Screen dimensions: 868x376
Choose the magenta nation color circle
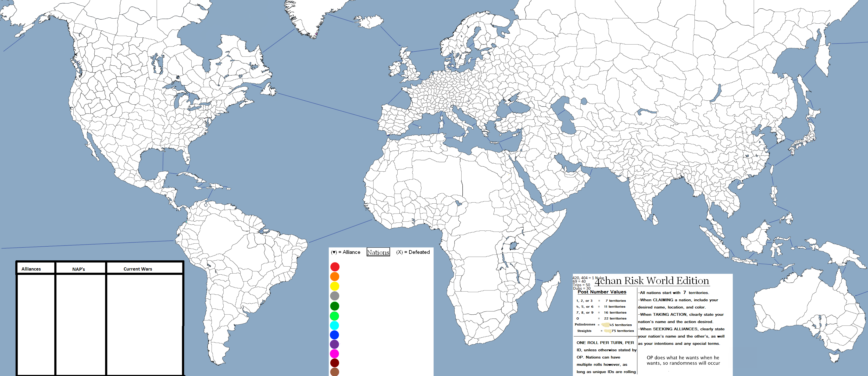[335, 354]
